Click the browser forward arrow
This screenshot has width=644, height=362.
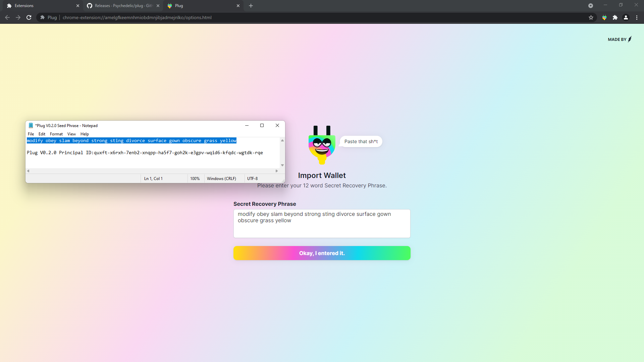[x=18, y=17]
